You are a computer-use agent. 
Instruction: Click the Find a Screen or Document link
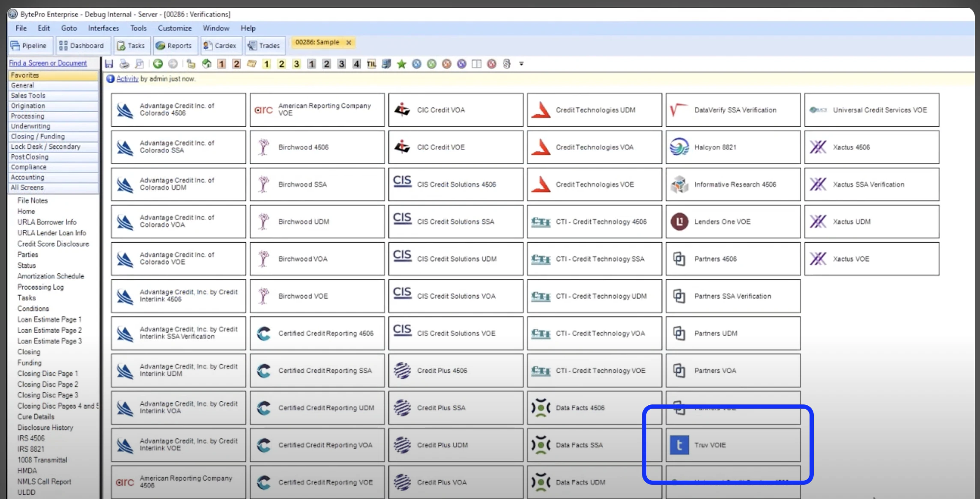[x=48, y=63]
